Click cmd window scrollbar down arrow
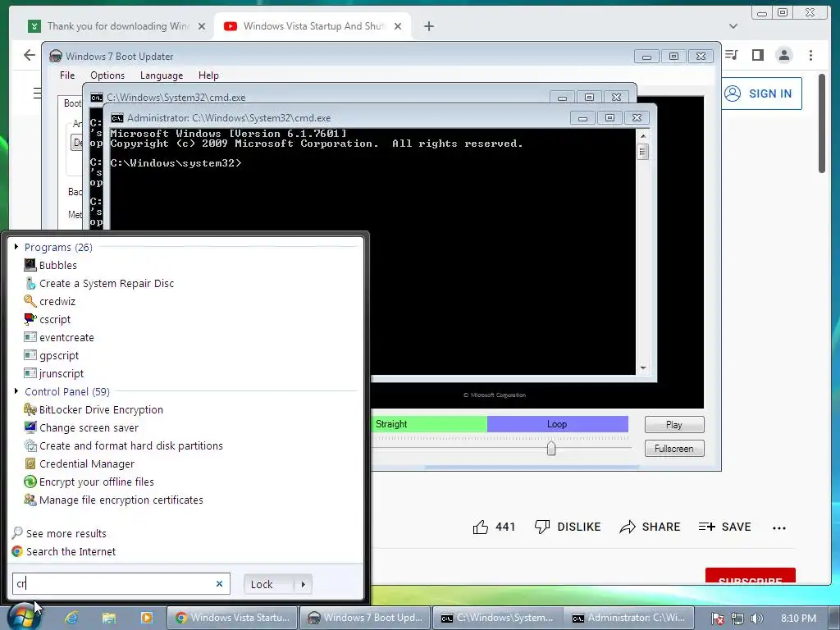 (643, 368)
